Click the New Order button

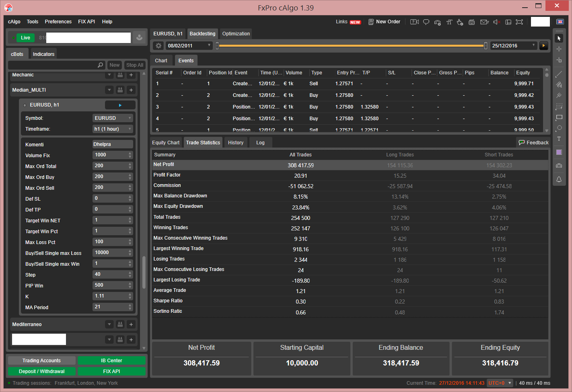(384, 22)
